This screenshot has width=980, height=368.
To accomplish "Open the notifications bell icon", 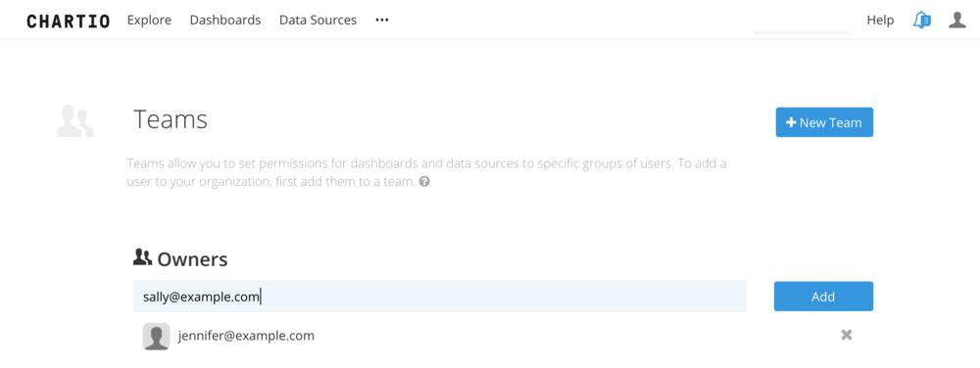I will coord(921,20).
